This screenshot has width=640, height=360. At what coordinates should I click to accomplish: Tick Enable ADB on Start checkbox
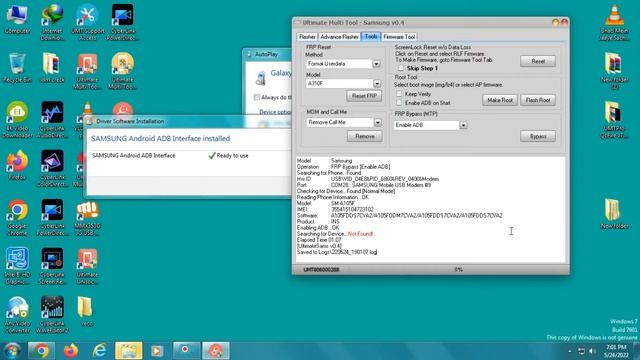coord(399,103)
